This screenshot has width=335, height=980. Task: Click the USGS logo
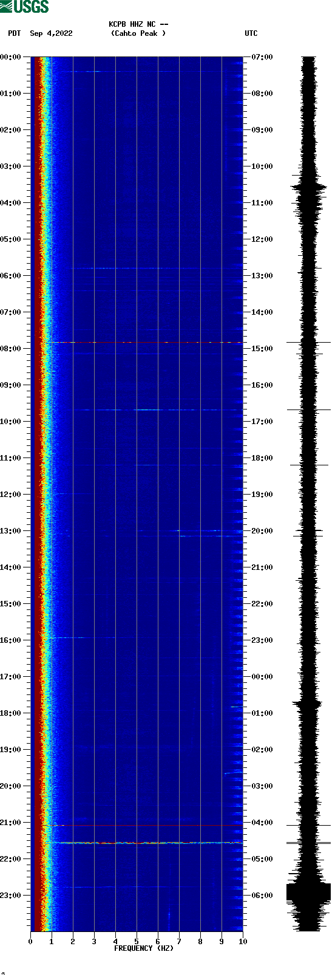[x=24, y=7]
